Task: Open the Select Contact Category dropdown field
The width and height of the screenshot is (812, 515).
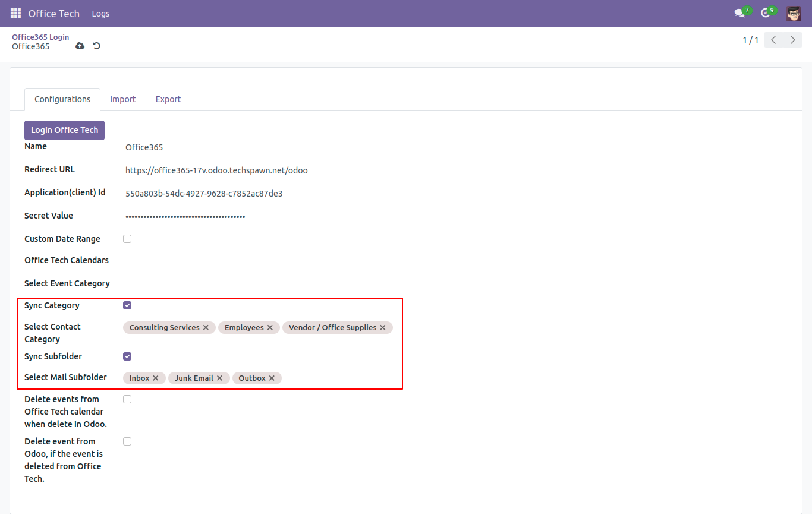Action: coord(397,328)
